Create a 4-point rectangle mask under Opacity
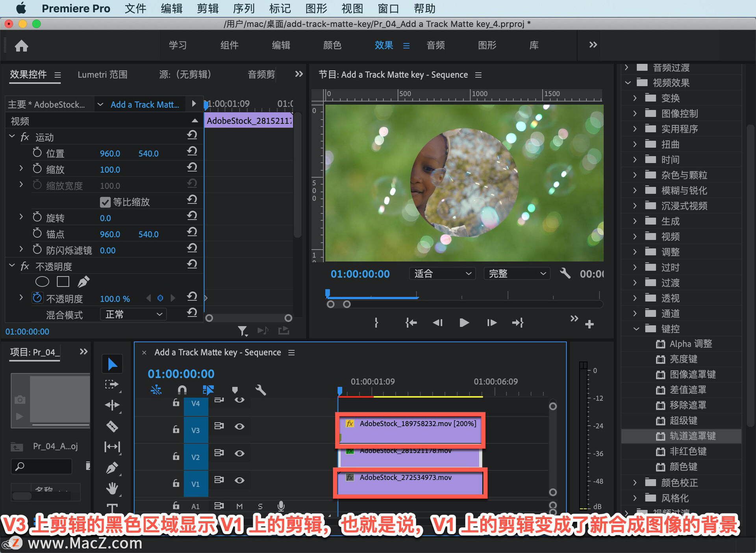The height and width of the screenshot is (553, 756). [63, 282]
